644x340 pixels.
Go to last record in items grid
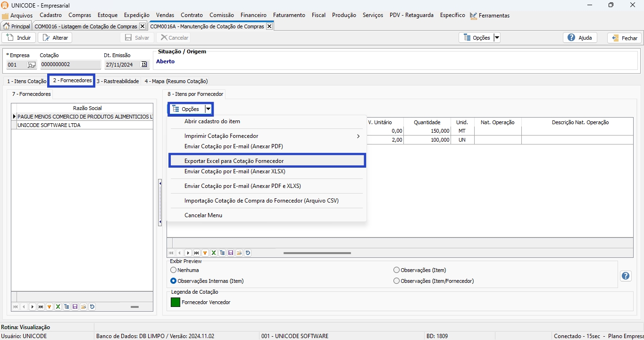[197, 253]
